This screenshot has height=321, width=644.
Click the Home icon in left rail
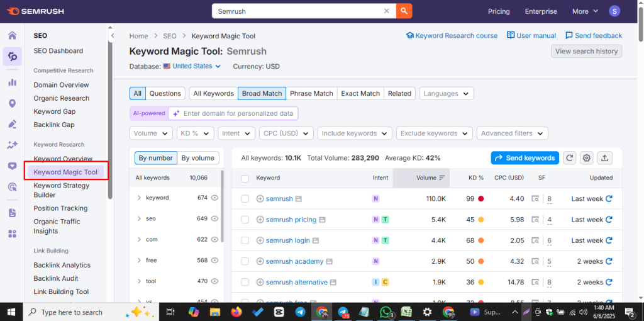click(13, 35)
